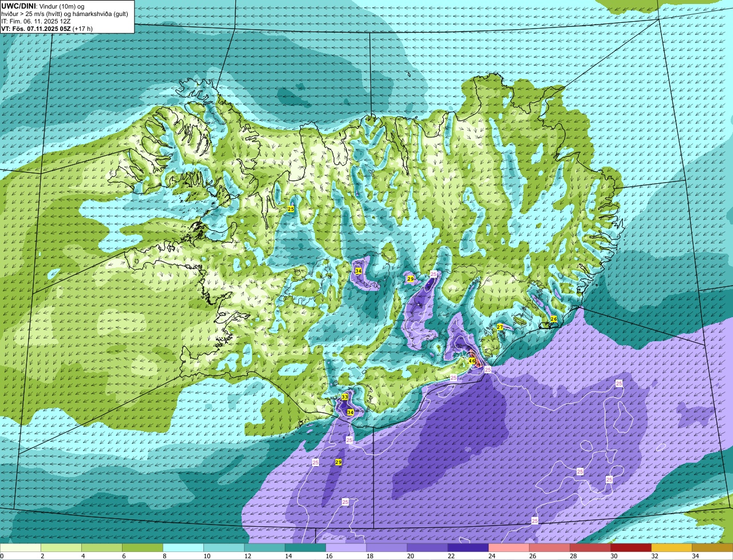The height and width of the screenshot is (560, 733).
Task: Click the 'IT: Fim. 06. 11. 2025 12Z' line
Action: tap(36, 21)
